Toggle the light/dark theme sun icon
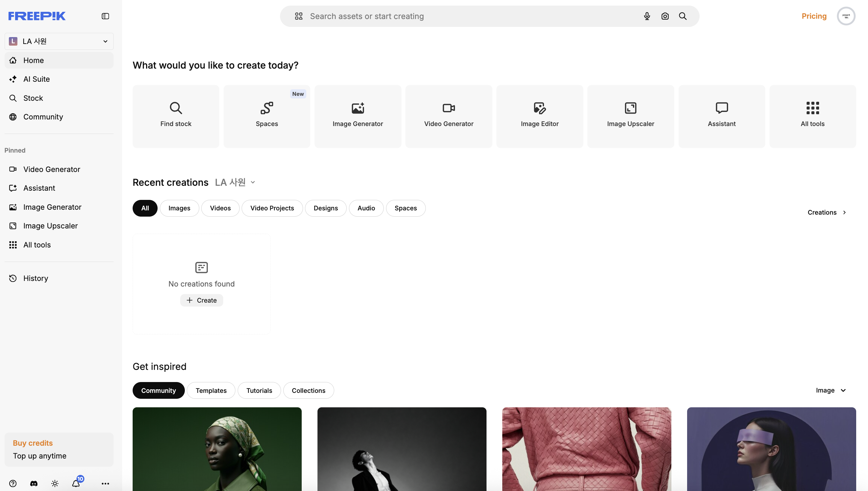Image resolution: width=868 pixels, height=491 pixels. pyautogui.click(x=55, y=483)
